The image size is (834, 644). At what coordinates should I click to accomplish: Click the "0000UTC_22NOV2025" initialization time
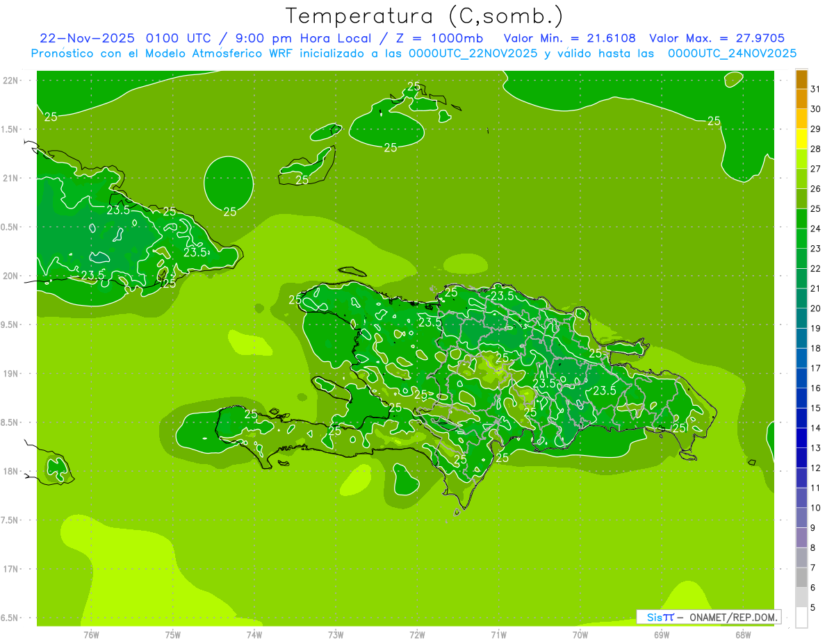click(x=473, y=53)
